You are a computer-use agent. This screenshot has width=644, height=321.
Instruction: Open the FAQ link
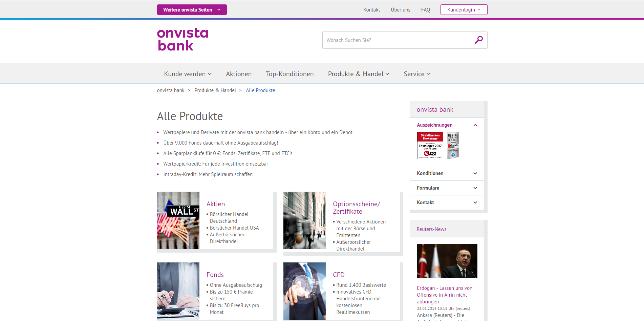click(x=426, y=10)
